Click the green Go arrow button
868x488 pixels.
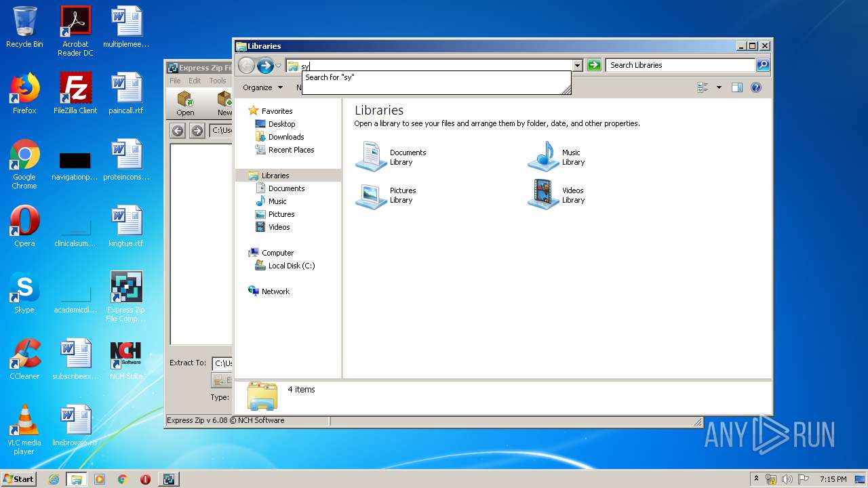pyautogui.click(x=594, y=65)
